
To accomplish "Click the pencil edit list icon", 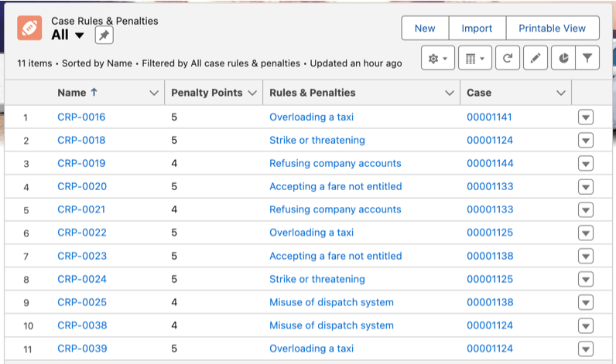I will click(x=536, y=58).
